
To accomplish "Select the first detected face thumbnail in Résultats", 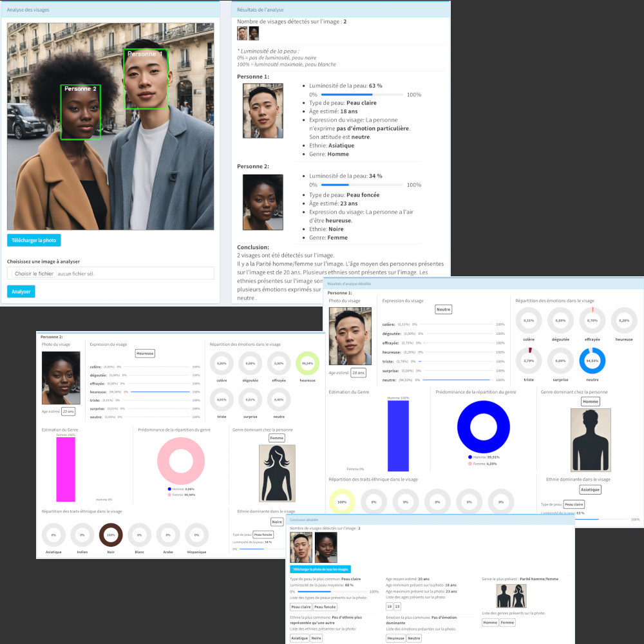I will (x=242, y=33).
